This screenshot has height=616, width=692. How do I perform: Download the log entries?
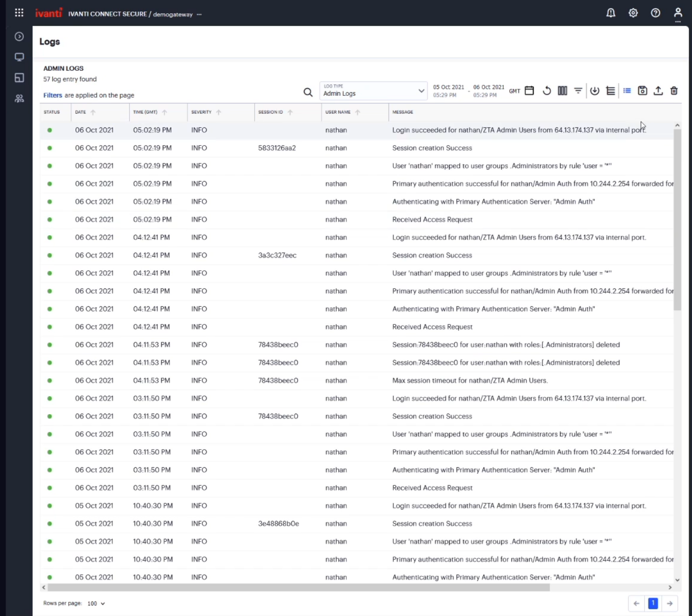[594, 91]
